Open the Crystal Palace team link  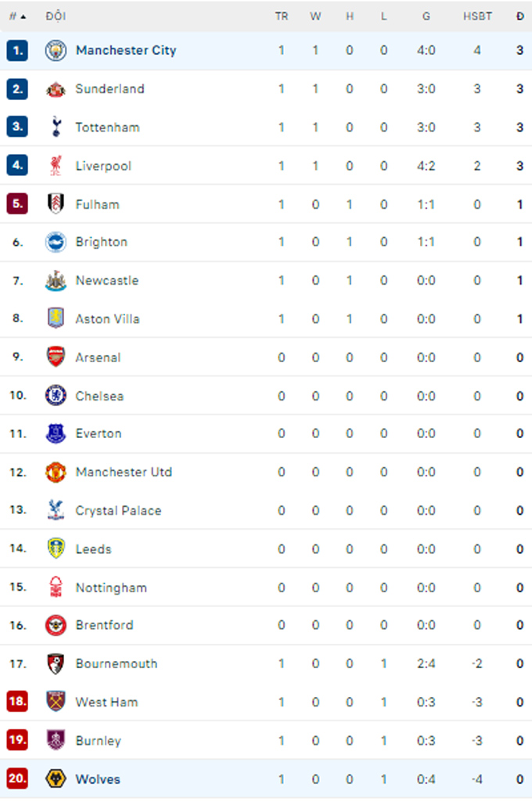pyautogui.click(x=118, y=510)
